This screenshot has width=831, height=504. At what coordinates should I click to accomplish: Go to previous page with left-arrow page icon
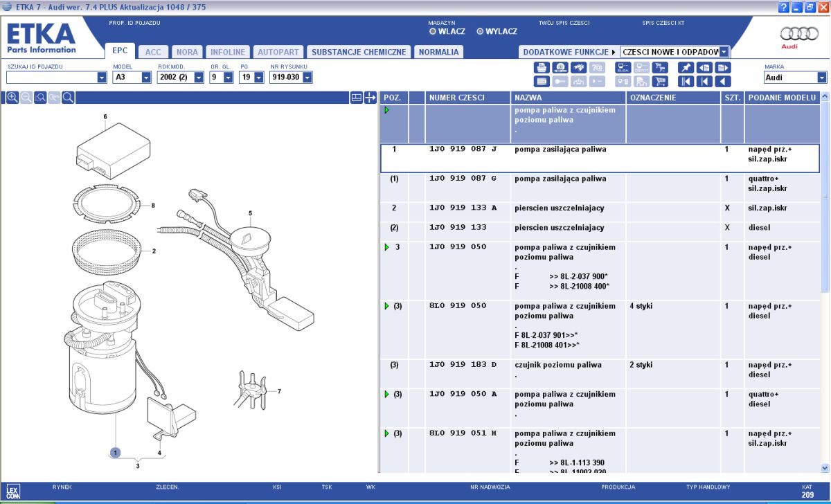[704, 68]
